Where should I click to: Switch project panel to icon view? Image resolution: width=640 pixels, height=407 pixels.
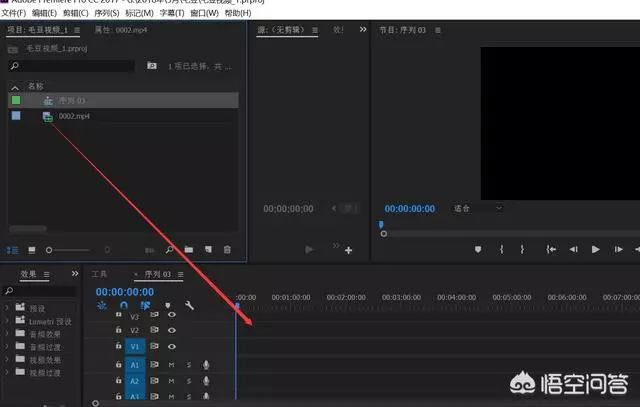coord(31,250)
